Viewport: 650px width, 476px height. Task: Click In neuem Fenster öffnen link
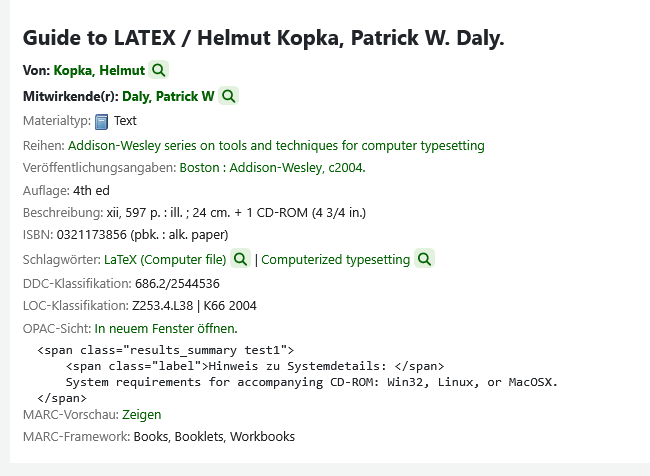[165, 327]
